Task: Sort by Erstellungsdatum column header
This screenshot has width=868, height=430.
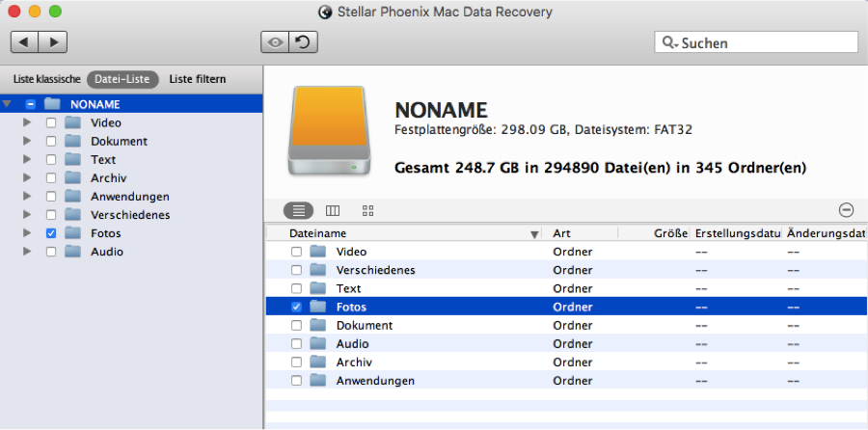Action: (x=738, y=234)
